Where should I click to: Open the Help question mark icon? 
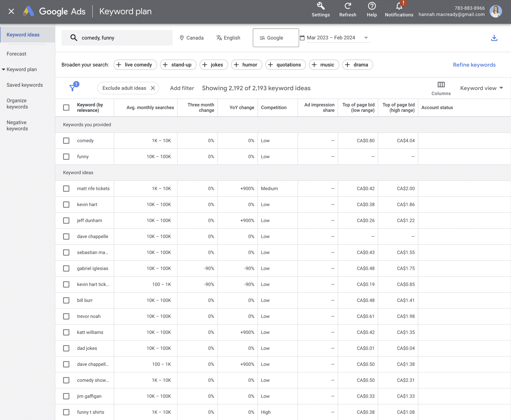[x=372, y=6]
